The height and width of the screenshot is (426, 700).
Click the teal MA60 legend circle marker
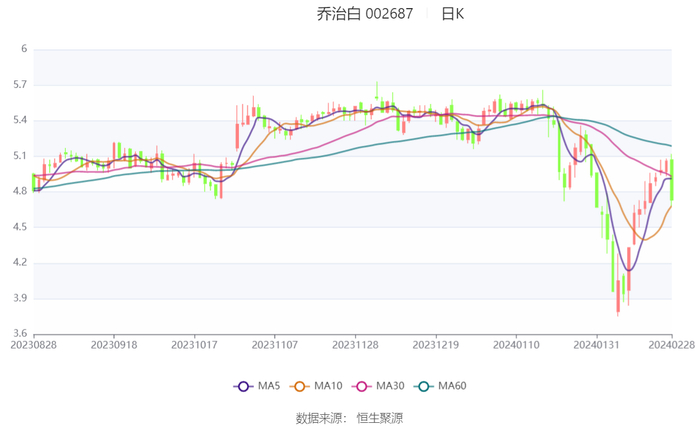click(422, 386)
